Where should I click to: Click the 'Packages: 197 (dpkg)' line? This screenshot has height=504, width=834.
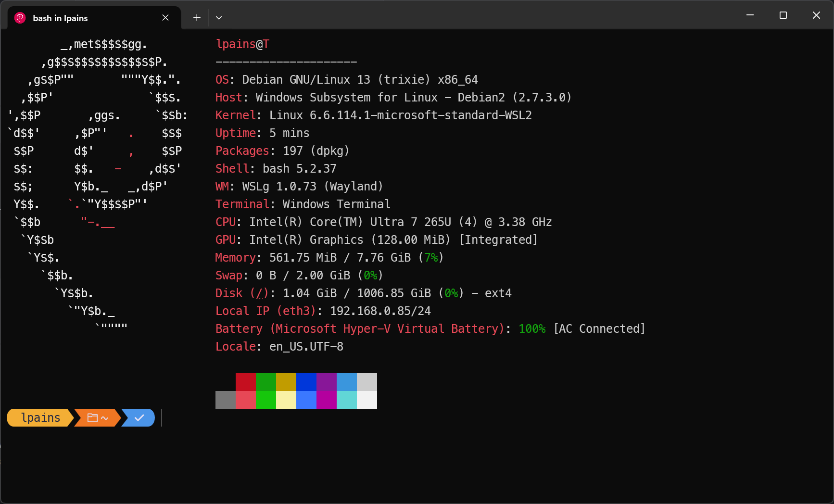[282, 151]
